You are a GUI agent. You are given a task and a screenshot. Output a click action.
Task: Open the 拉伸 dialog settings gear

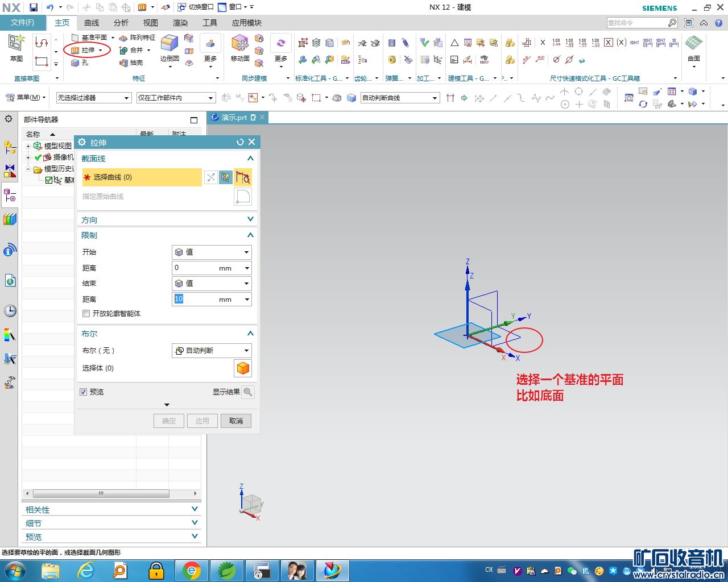(x=82, y=142)
